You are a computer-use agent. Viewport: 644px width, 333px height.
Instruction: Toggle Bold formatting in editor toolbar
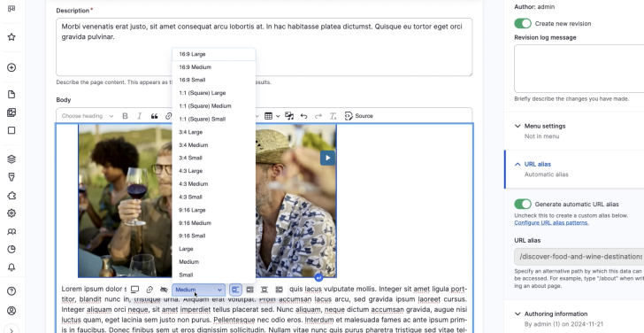point(126,116)
